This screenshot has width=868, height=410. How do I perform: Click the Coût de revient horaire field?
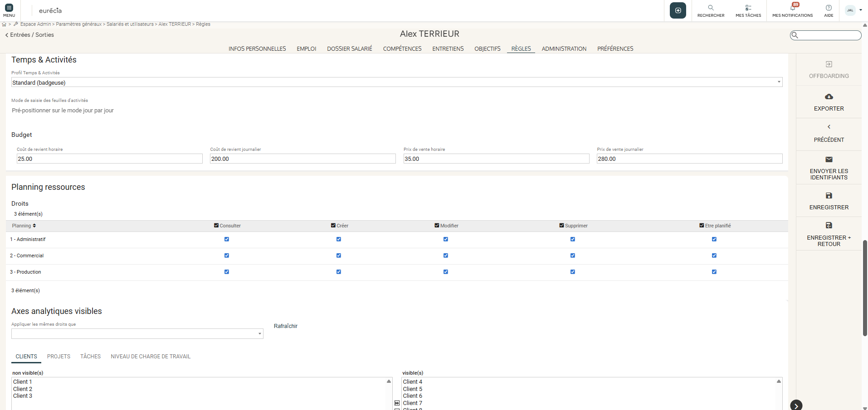[109, 159]
